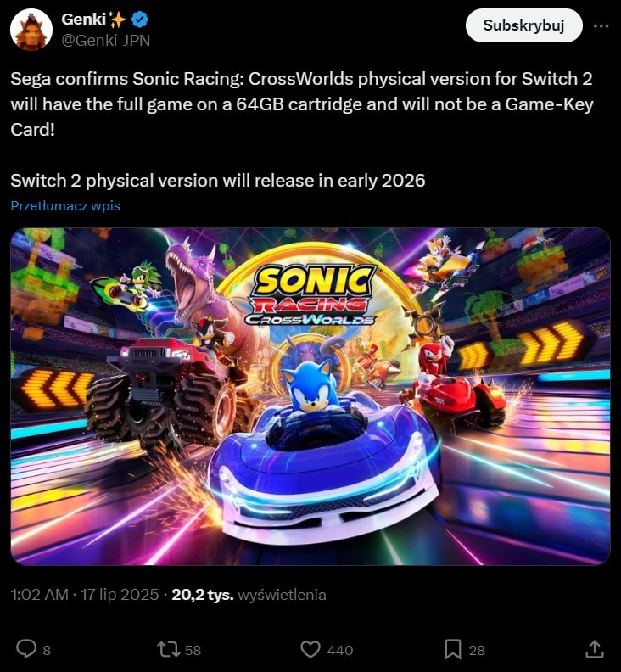Click the Subskrybuj button
The image size is (621, 672).
coord(523,25)
